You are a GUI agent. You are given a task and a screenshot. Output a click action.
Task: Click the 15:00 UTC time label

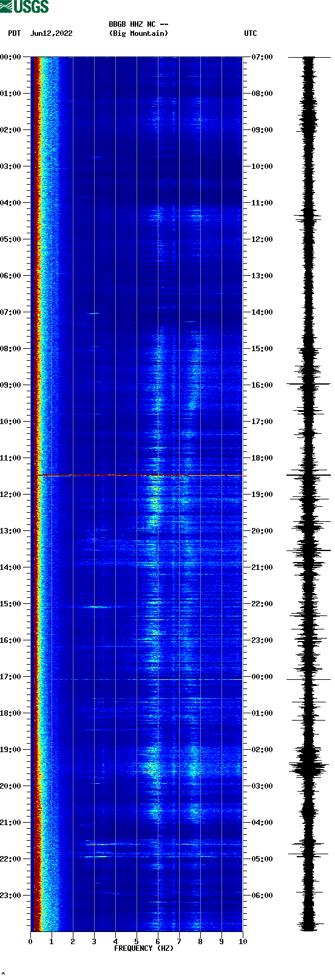click(x=262, y=349)
